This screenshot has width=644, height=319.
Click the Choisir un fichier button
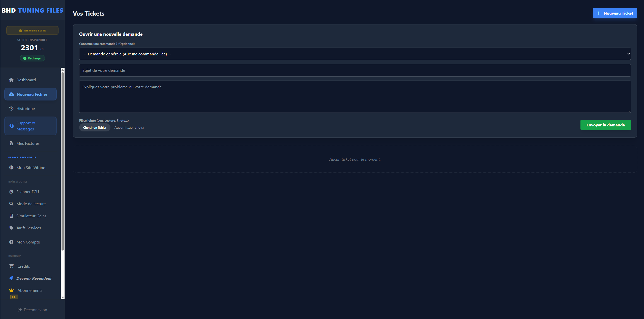click(x=95, y=127)
